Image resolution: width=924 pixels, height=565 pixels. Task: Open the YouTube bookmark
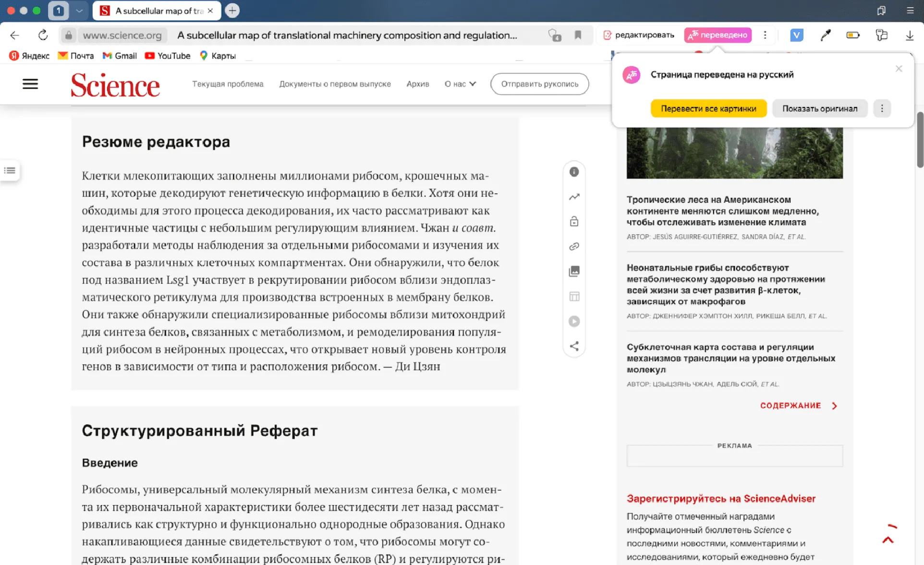(x=168, y=56)
